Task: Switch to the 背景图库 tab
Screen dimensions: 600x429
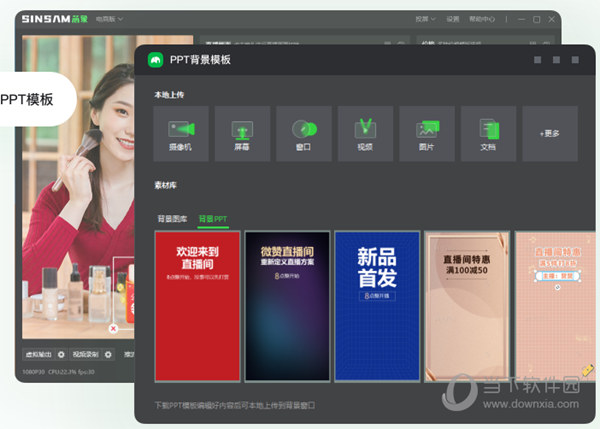Action: click(172, 219)
